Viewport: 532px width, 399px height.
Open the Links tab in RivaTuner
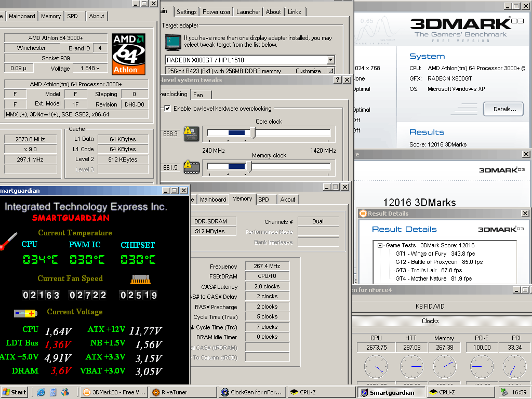(294, 12)
